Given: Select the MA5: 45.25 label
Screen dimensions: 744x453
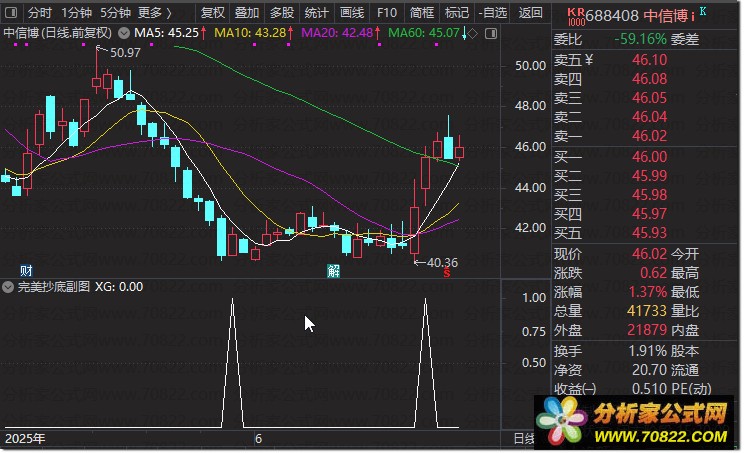Looking at the screenshot, I should [x=167, y=33].
